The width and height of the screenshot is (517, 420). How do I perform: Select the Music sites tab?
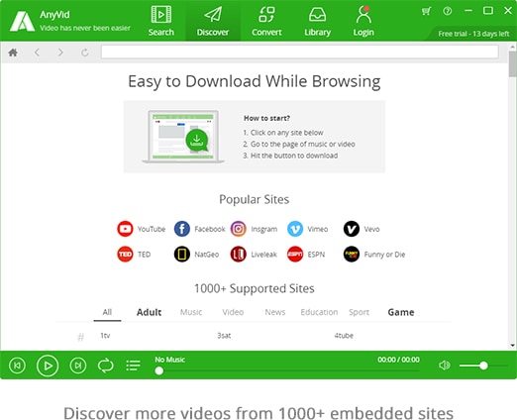(191, 312)
